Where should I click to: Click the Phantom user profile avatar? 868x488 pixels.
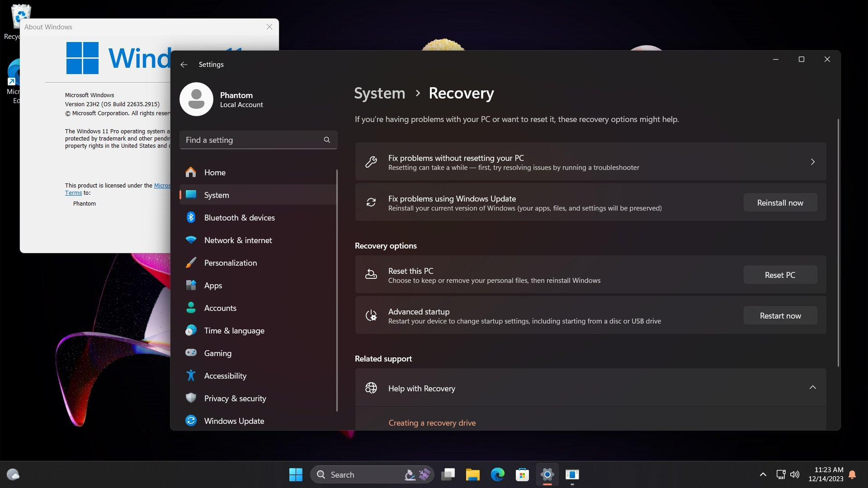click(x=196, y=99)
